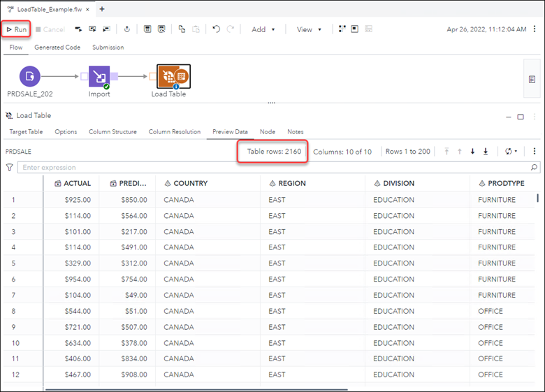Select the Load Table node

173,76
